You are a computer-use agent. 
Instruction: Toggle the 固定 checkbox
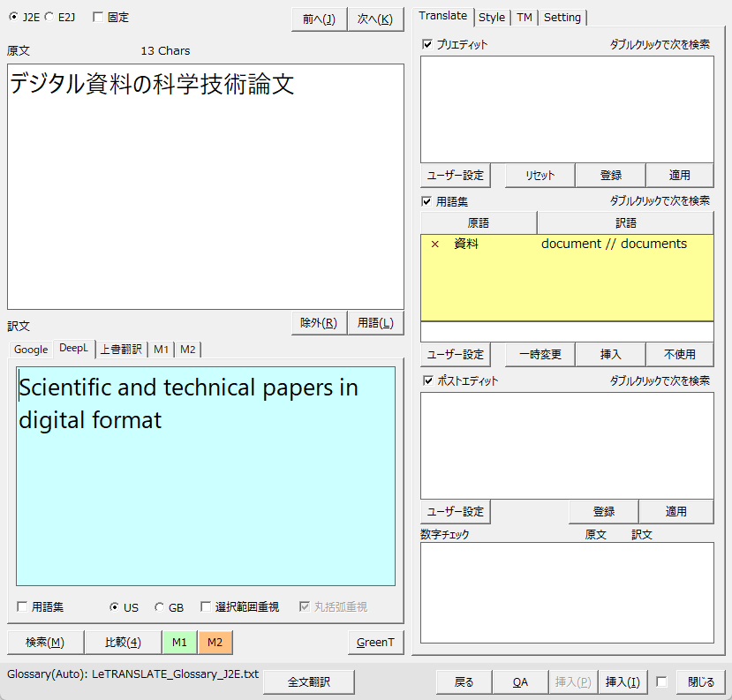pyautogui.click(x=98, y=17)
